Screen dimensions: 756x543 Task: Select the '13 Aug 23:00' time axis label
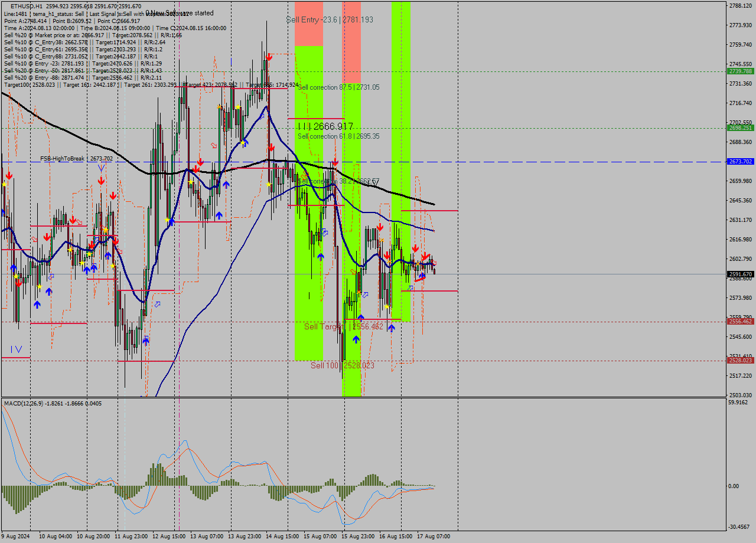point(245,537)
